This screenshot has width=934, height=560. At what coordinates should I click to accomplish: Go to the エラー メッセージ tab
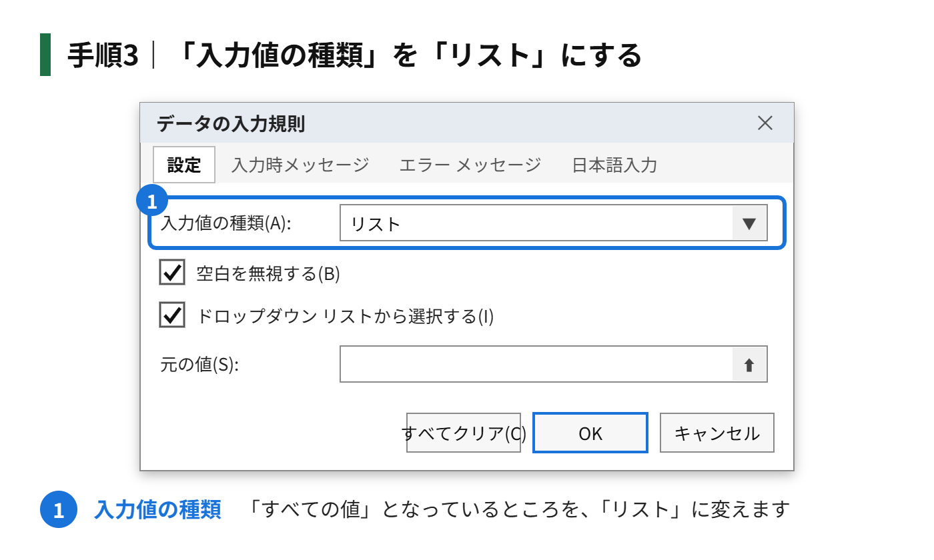[x=470, y=165]
